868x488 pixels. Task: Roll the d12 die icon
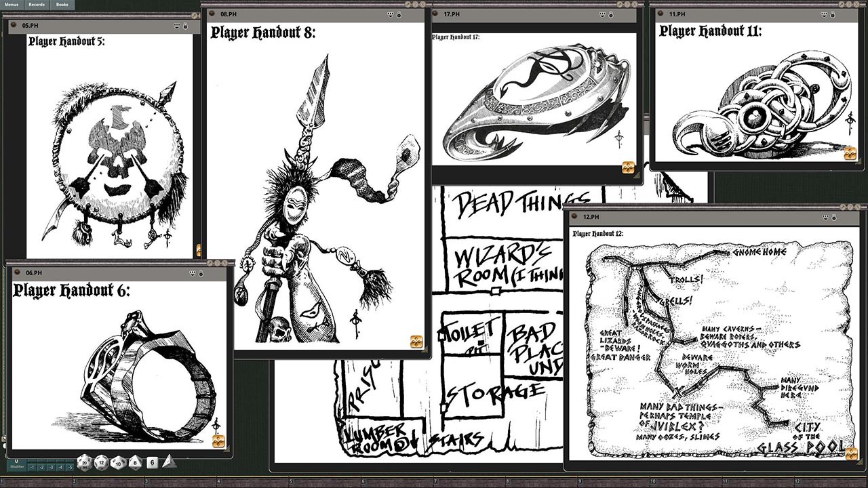click(100, 463)
